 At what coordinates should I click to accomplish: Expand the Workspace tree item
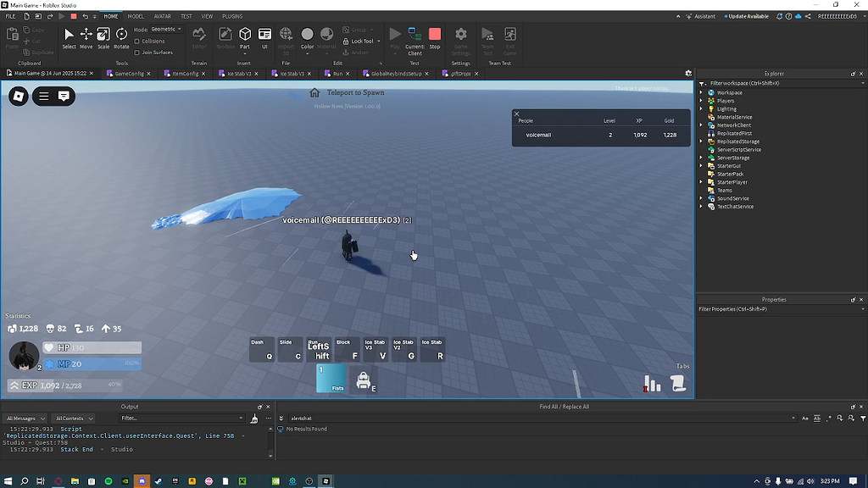click(x=699, y=91)
